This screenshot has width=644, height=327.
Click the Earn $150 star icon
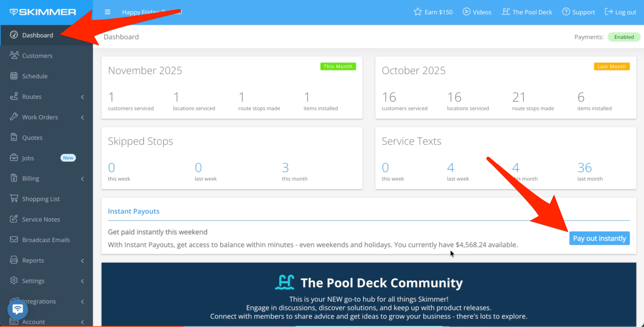click(418, 12)
